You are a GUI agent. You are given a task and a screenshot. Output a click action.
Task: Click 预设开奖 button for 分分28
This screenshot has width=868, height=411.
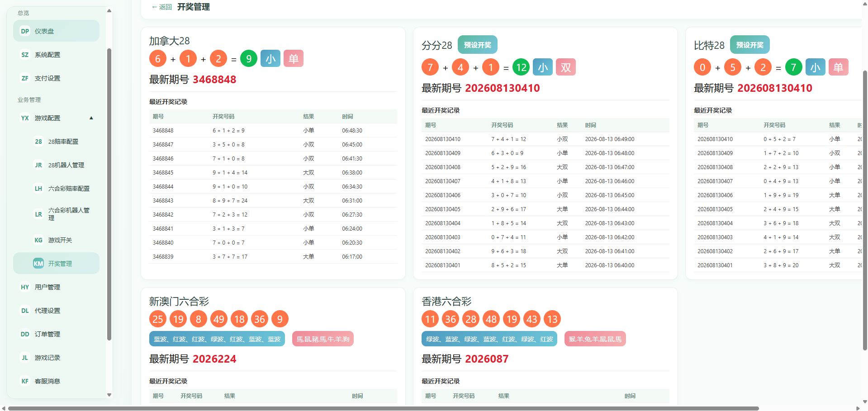point(478,45)
